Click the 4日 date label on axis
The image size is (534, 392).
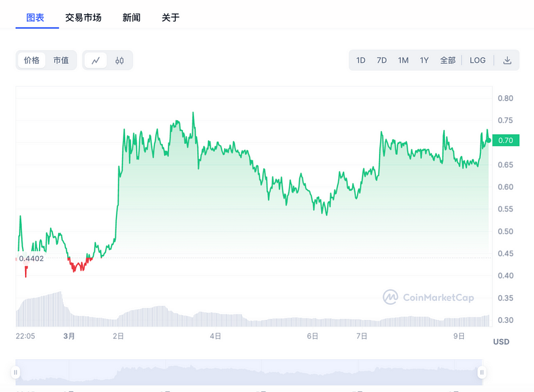pos(215,336)
